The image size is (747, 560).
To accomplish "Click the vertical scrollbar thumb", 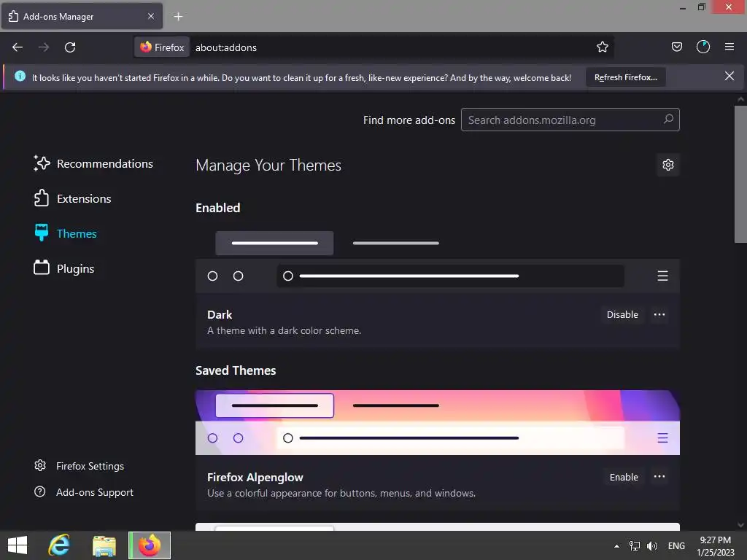I will tap(740, 174).
